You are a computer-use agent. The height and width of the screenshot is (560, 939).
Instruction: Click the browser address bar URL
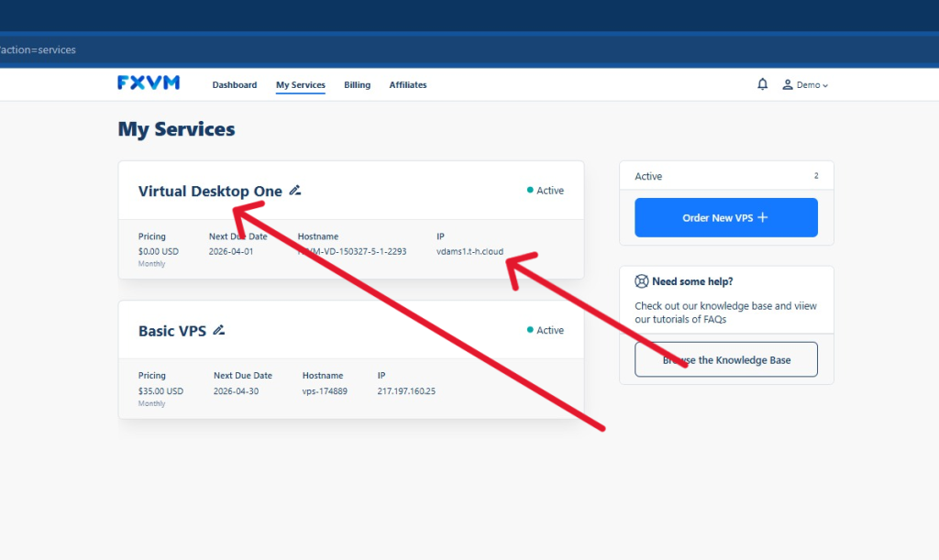[x=39, y=49]
